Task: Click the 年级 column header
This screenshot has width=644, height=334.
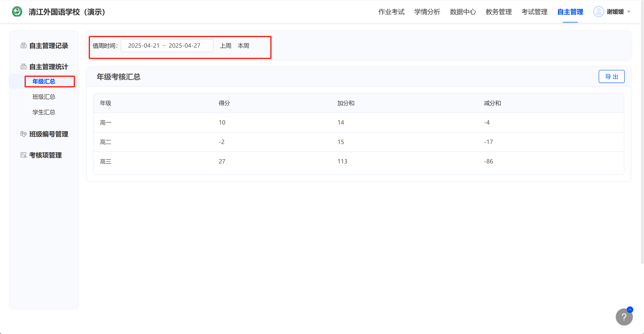Action: 105,103
